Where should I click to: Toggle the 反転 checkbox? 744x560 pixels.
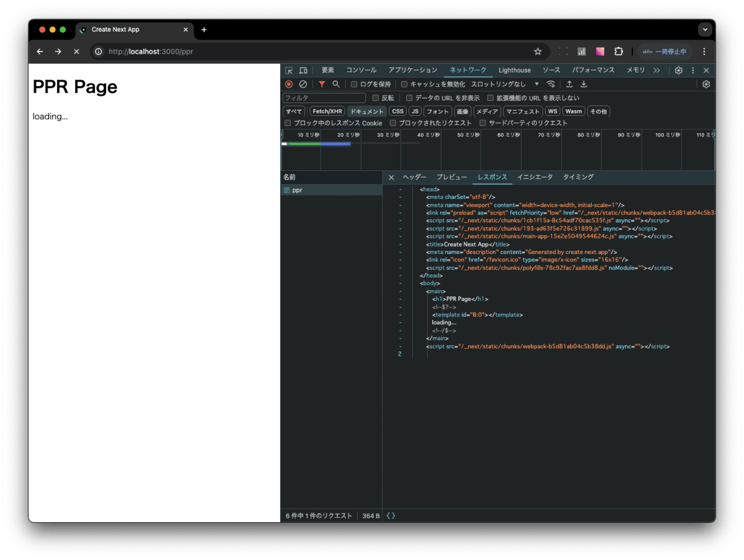[x=376, y=98]
